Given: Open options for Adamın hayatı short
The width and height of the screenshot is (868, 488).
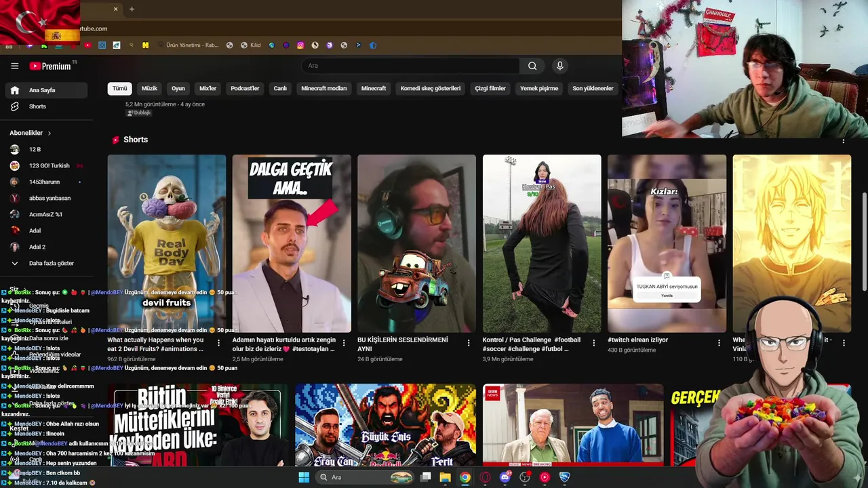Looking at the screenshot, I should click(x=343, y=343).
